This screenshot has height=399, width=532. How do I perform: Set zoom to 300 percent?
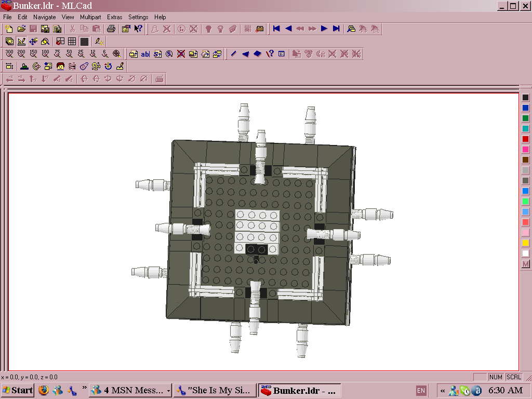point(9,54)
